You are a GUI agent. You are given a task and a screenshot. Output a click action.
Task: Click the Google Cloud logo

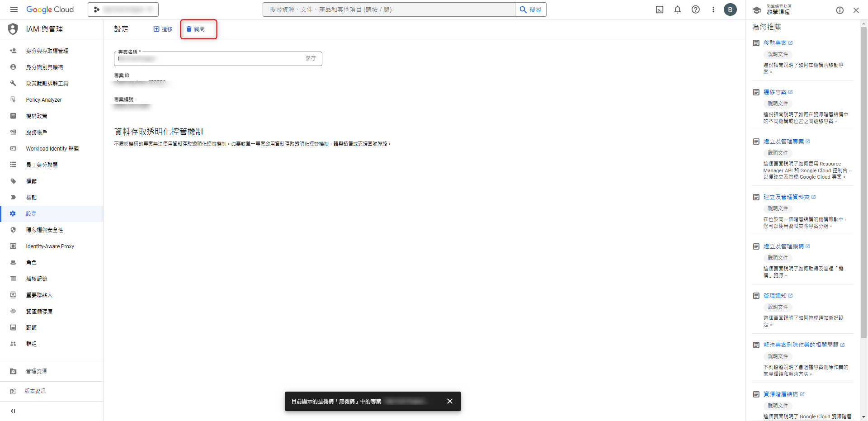click(x=50, y=9)
